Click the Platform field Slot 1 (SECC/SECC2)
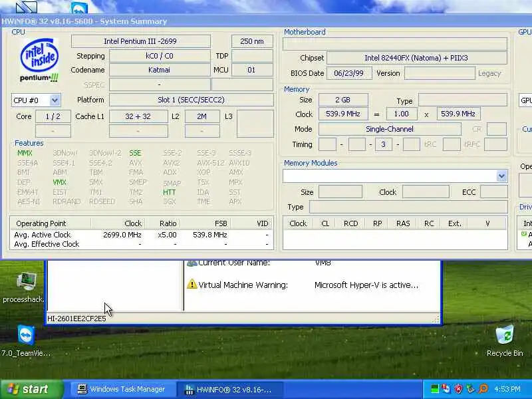532x399 pixels. pyautogui.click(x=191, y=100)
